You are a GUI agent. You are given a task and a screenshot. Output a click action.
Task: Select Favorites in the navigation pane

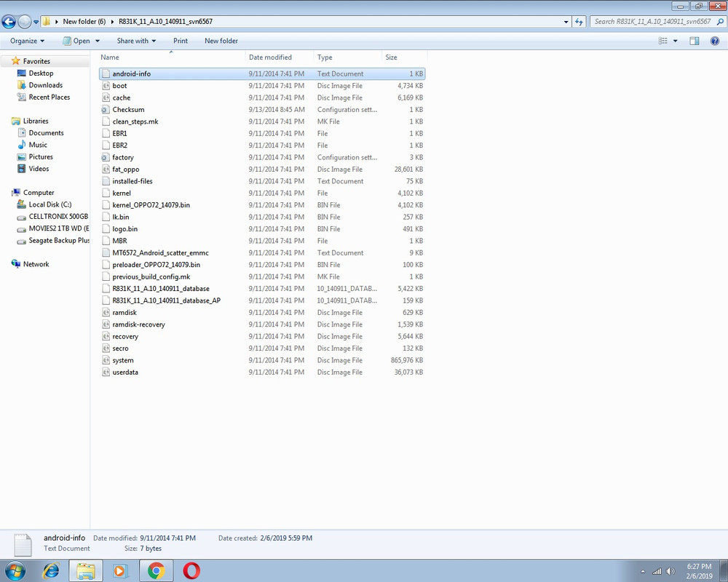tap(36, 61)
